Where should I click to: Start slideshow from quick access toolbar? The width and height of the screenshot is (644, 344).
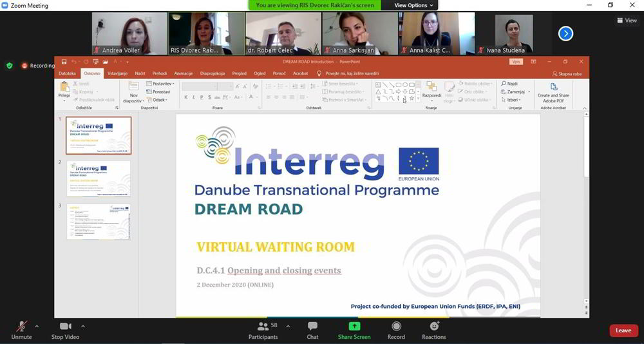(x=96, y=62)
